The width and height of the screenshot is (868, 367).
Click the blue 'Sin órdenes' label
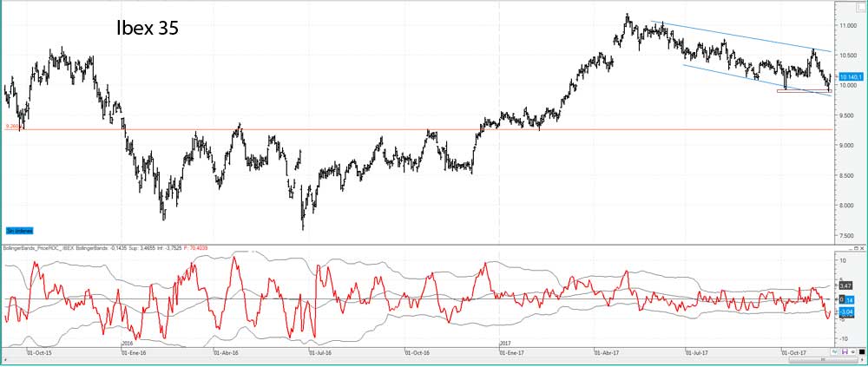19,230
